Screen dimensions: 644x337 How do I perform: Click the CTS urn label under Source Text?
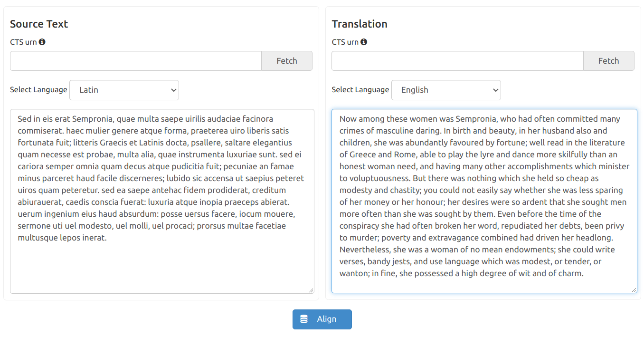pyautogui.click(x=23, y=42)
